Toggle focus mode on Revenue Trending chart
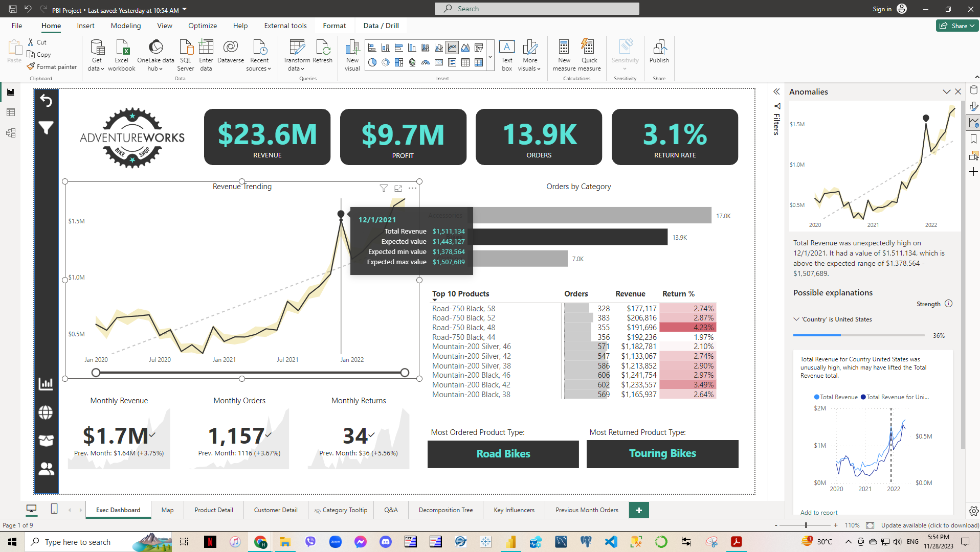 398,188
